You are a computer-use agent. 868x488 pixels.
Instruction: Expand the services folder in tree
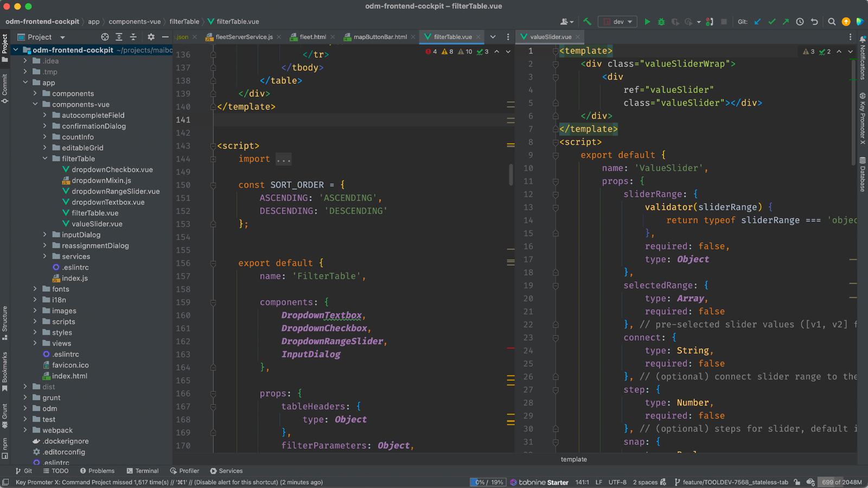pos(45,256)
